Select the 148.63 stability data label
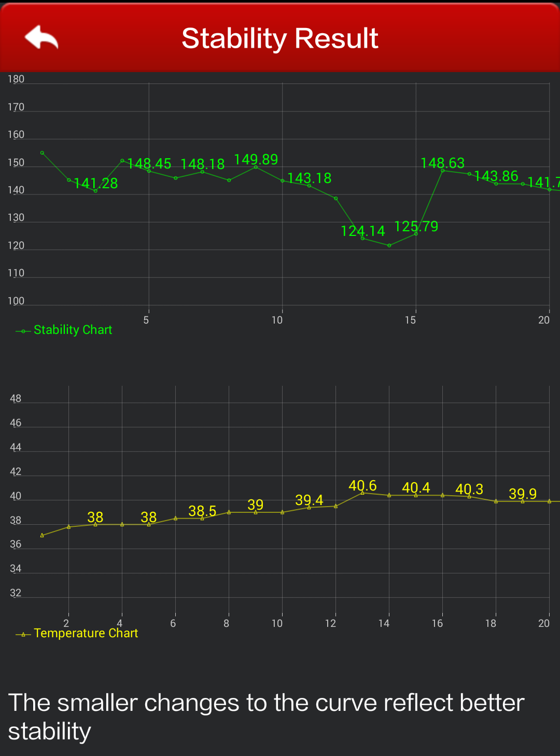The height and width of the screenshot is (756, 560). pyautogui.click(x=443, y=163)
